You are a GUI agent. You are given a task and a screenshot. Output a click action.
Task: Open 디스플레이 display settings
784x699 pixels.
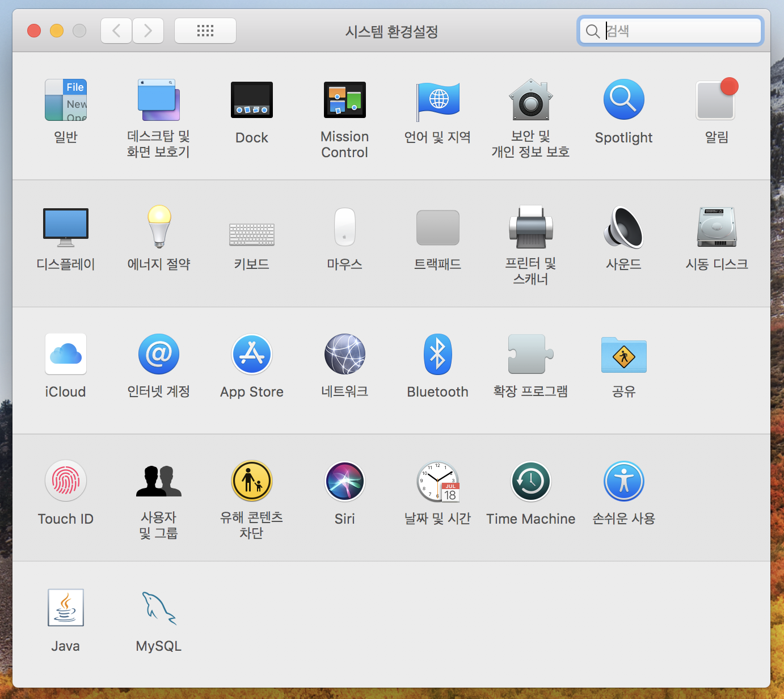[66, 228]
